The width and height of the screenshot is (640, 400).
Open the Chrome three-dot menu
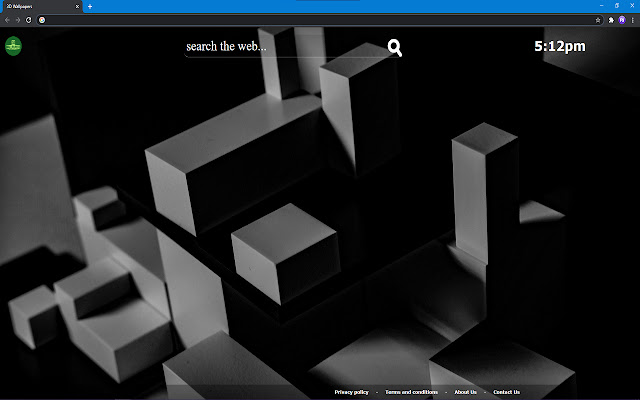pos(633,20)
